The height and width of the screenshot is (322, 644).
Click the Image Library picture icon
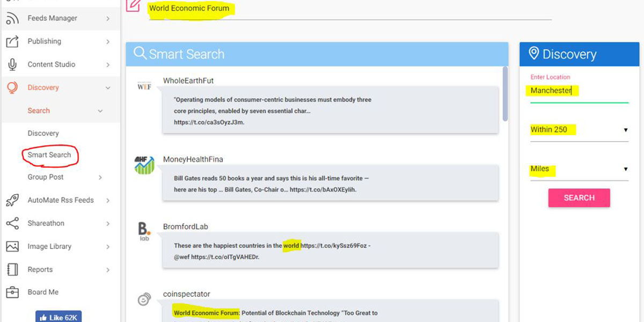12,246
